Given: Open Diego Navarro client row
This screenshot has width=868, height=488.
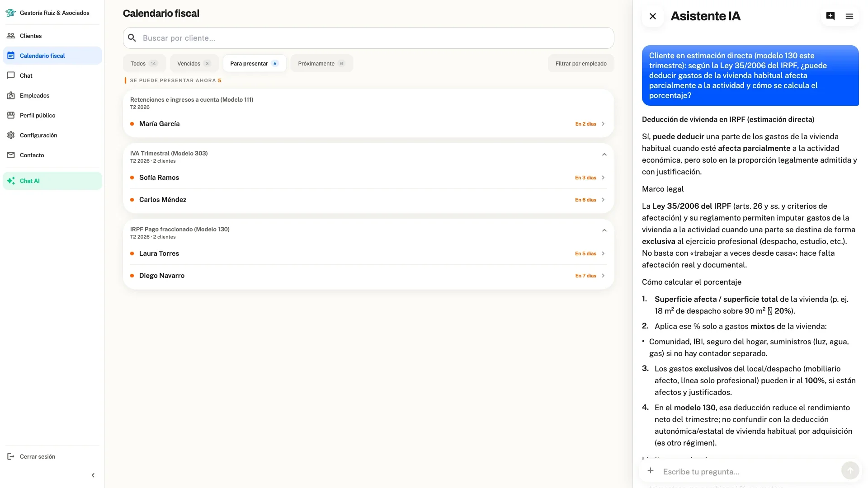Looking at the screenshot, I should click(368, 276).
